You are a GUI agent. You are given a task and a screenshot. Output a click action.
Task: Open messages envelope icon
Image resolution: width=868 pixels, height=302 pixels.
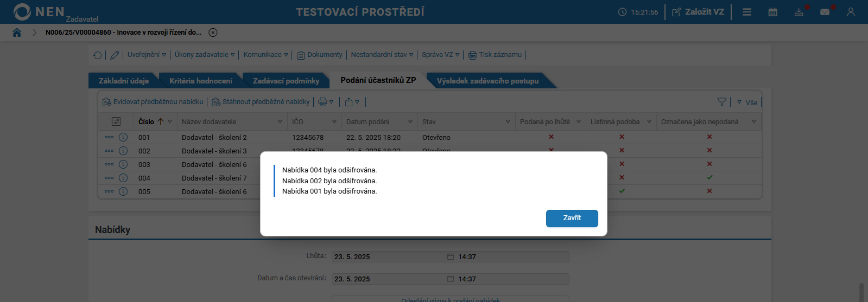pyautogui.click(x=825, y=12)
